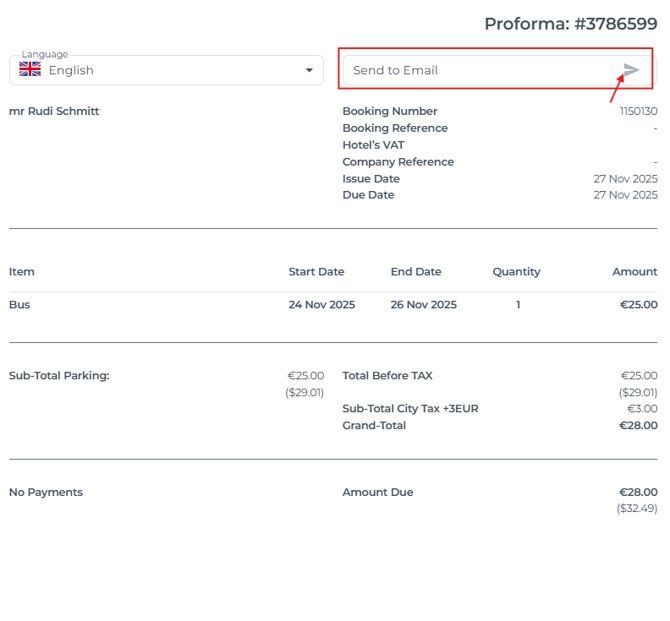Screen dimensions: 670x621
Task: Click the Due Date value
Action: click(625, 195)
